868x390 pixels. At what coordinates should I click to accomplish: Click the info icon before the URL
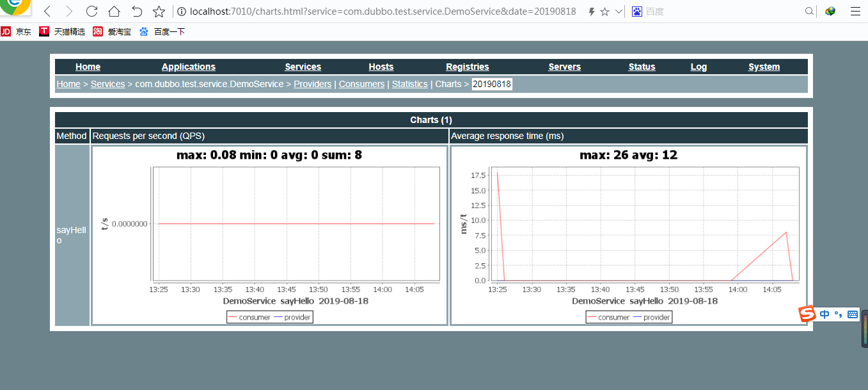pos(181,12)
